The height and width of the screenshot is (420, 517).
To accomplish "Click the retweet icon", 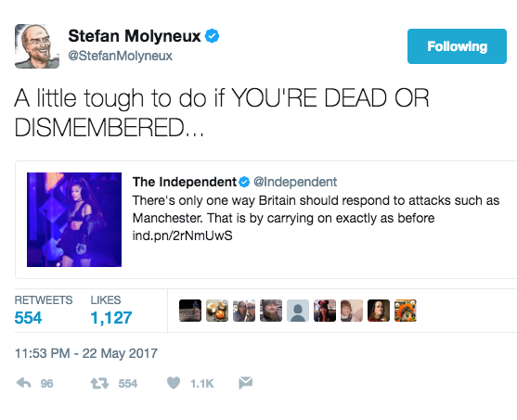I will [x=99, y=383].
